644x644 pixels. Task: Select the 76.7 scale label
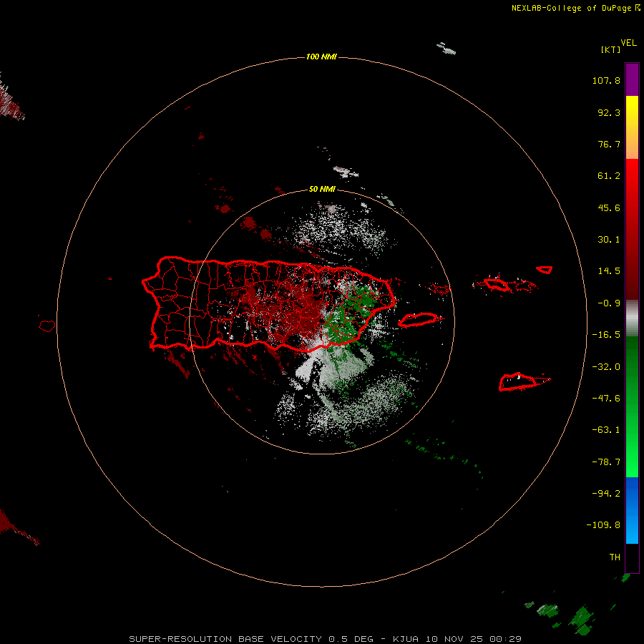point(609,144)
